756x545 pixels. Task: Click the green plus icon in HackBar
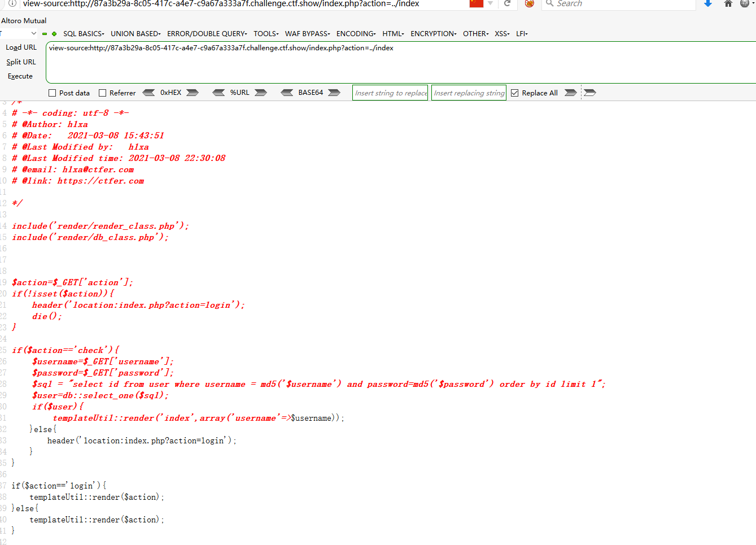pyautogui.click(x=54, y=33)
